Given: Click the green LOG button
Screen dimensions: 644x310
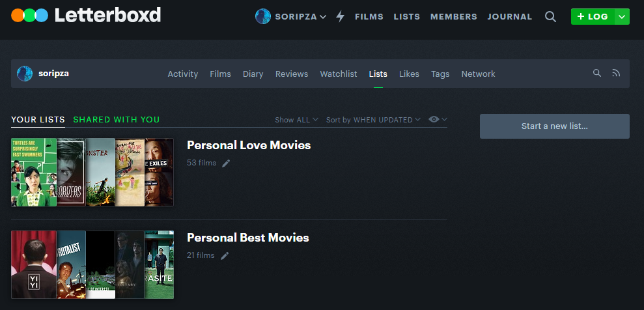Looking at the screenshot, I should point(593,16).
